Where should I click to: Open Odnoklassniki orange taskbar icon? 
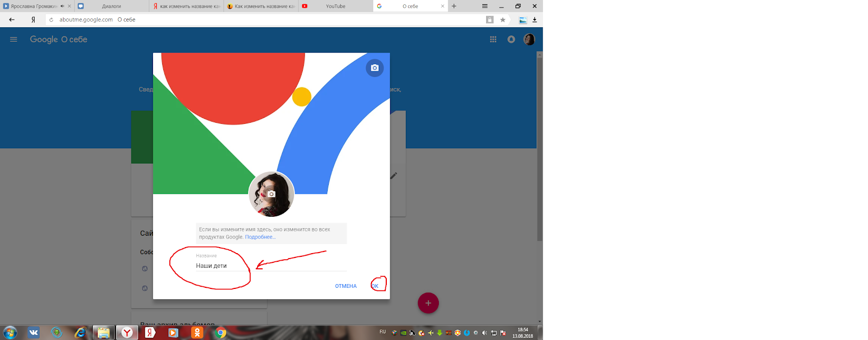[x=197, y=332]
